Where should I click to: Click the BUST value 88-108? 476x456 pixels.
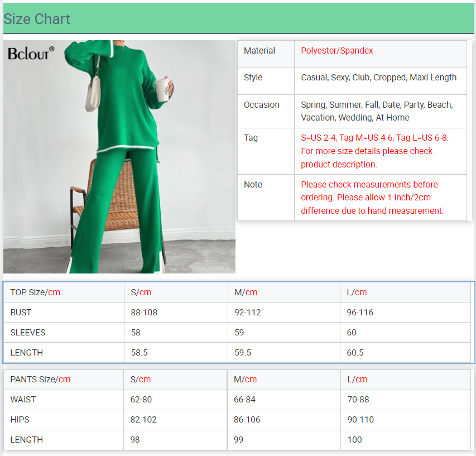click(144, 313)
